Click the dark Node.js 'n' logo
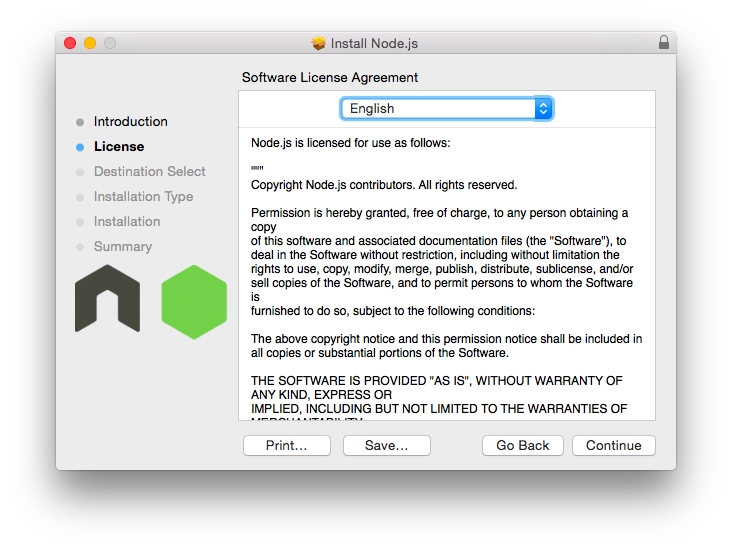 [x=107, y=298]
